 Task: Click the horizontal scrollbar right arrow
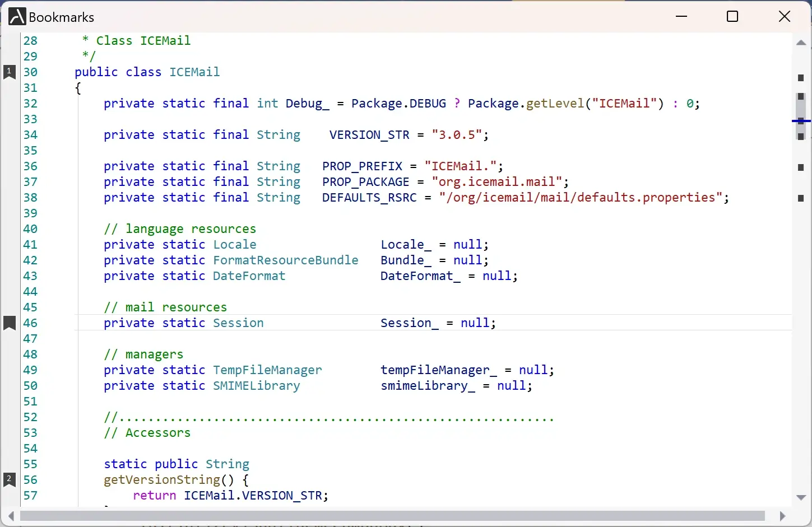(x=782, y=516)
